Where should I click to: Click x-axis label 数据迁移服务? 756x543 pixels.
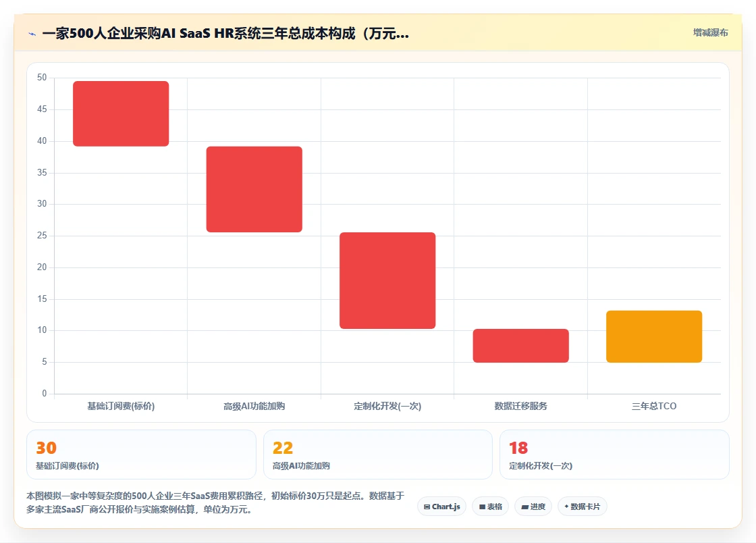click(520, 406)
